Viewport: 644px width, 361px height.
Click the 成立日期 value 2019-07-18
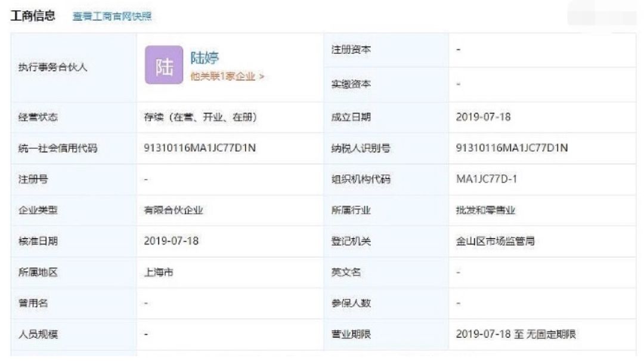[x=483, y=117]
